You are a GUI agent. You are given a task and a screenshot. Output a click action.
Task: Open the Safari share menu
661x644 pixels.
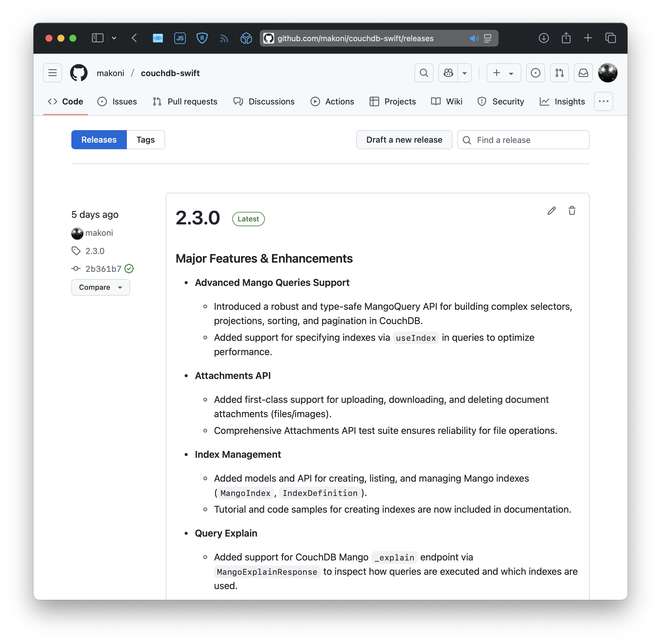click(566, 38)
